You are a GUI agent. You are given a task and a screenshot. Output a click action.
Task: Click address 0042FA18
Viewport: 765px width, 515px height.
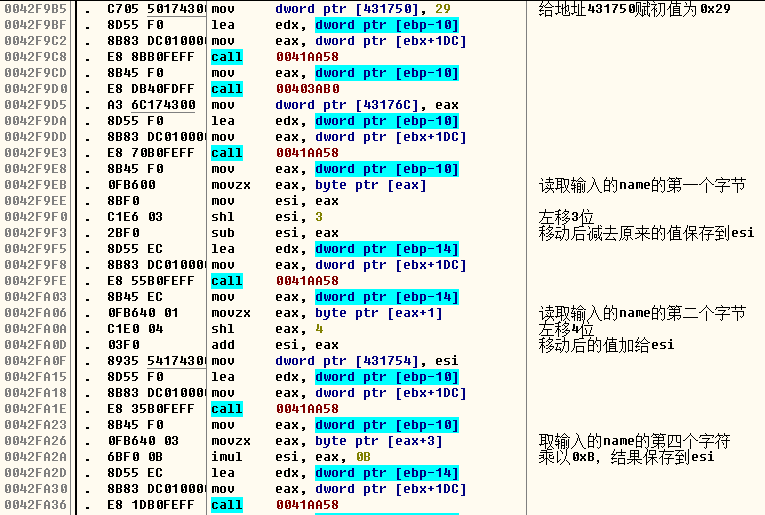(x=35, y=393)
